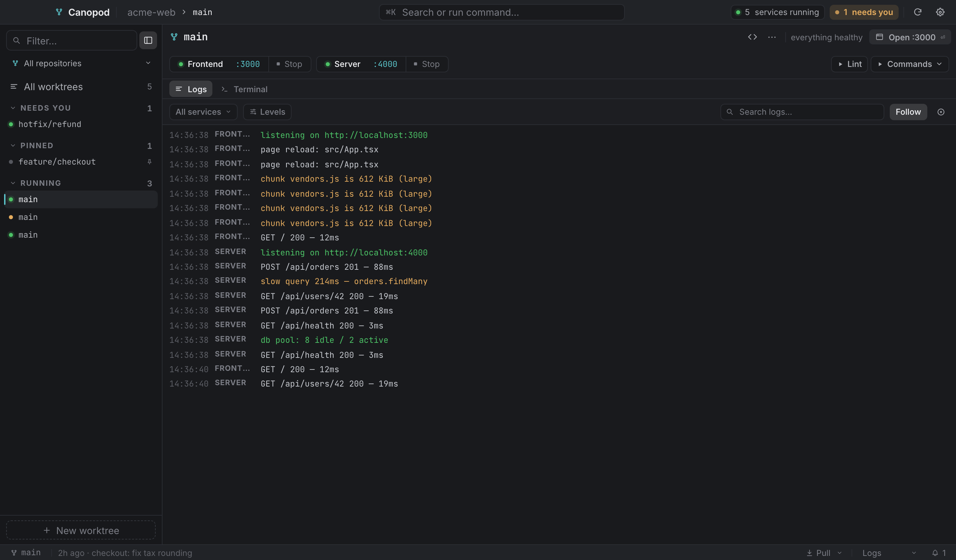
Task: Click the 'slow query 214ms' log line
Action: tap(344, 281)
